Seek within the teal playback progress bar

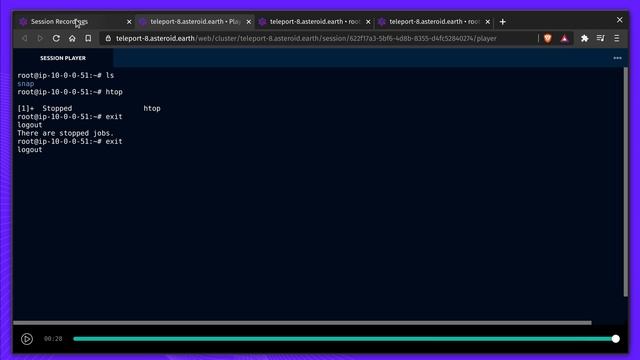point(344,339)
